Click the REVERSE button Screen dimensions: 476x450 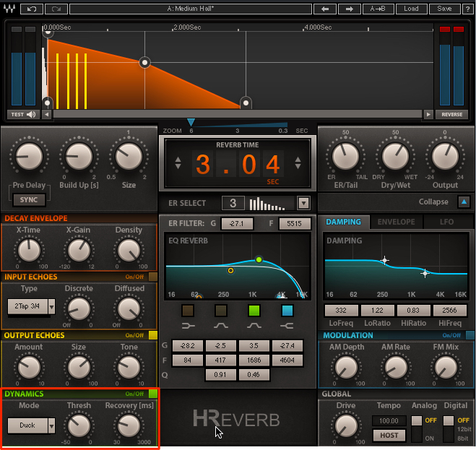(451, 114)
